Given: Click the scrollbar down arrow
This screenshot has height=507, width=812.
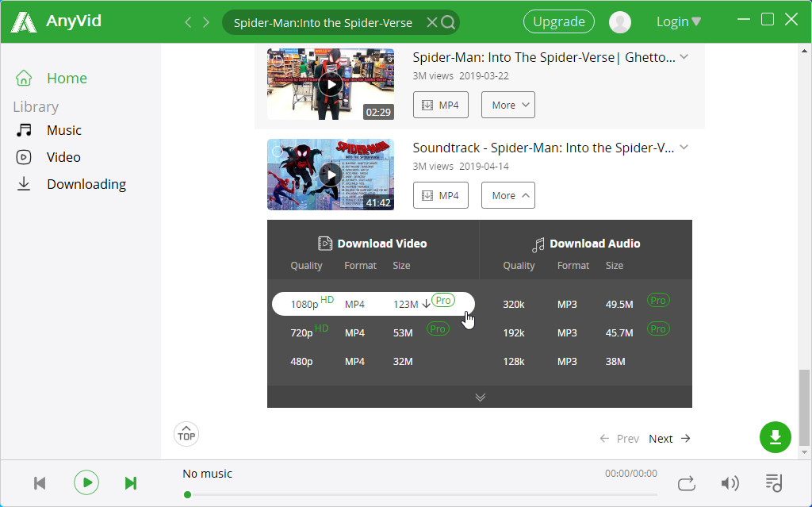Looking at the screenshot, I should click(x=804, y=452).
